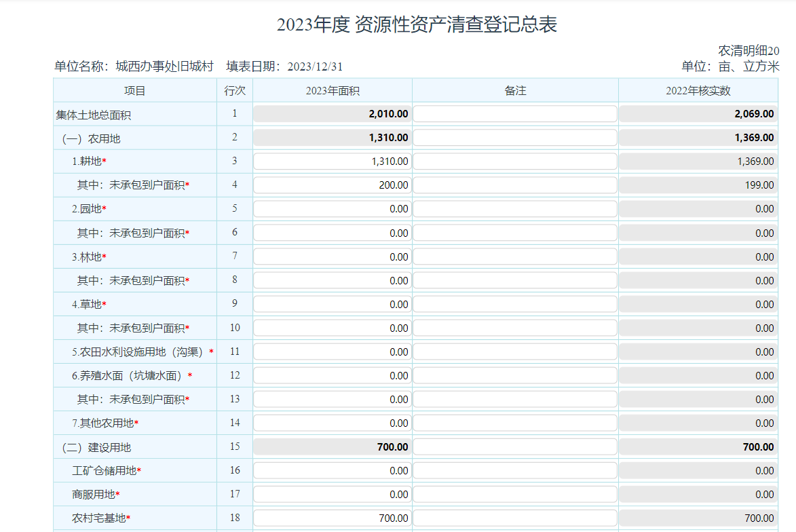
Task: Click the page title 资源性资产清查登记总表
Action: 417,24
